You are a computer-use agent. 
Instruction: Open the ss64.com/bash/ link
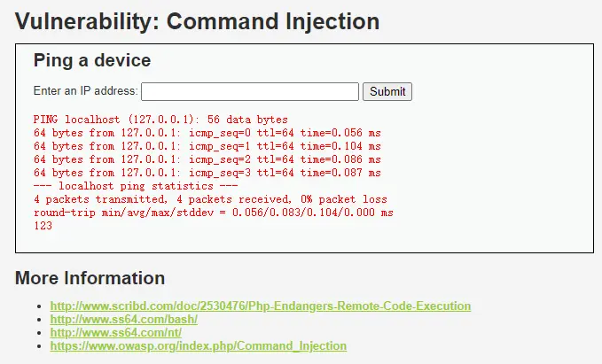pyautogui.click(x=123, y=320)
